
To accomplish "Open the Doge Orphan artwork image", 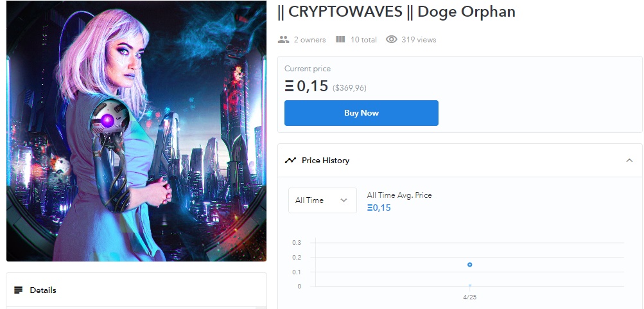I will (x=136, y=130).
